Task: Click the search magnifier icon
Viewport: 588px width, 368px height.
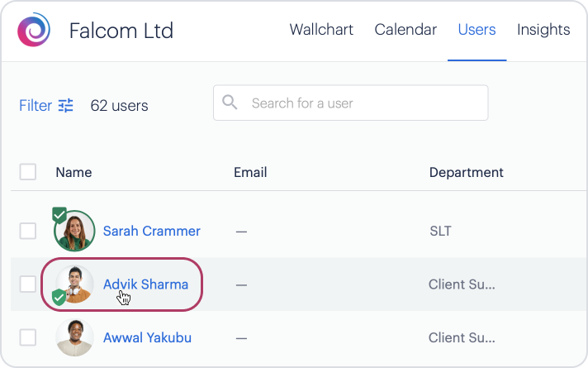Action: [x=230, y=103]
